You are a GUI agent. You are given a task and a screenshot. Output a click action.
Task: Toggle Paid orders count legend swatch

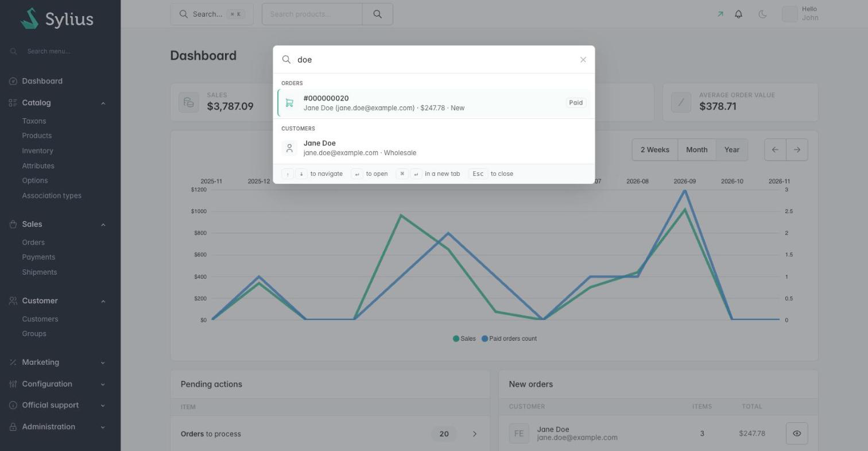pyautogui.click(x=485, y=338)
